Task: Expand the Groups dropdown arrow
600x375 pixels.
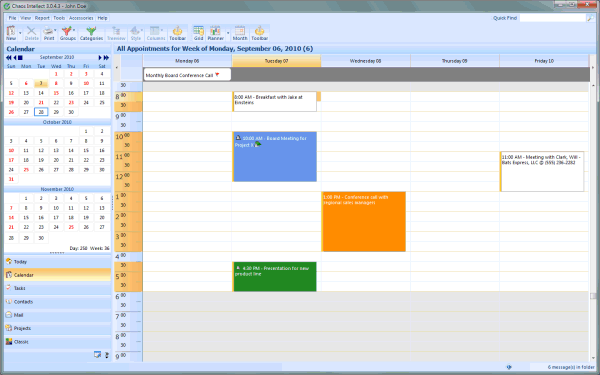Action: (x=74, y=30)
